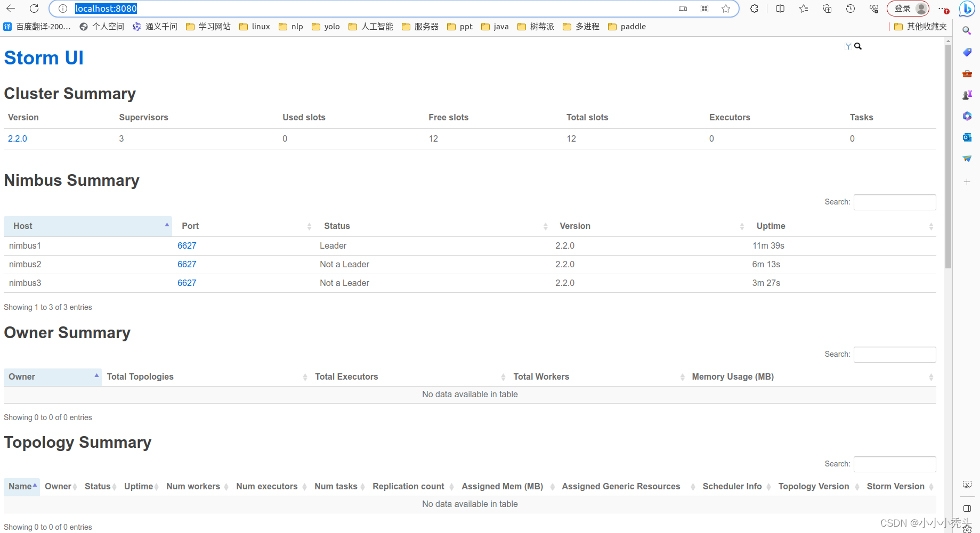Open the java bookmarks folder
Viewport: 980px width, 533px height.
pyautogui.click(x=495, y=26)
